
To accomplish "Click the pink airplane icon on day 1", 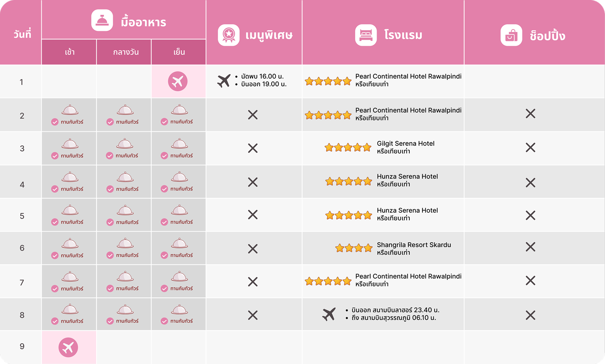I will 178,81.
